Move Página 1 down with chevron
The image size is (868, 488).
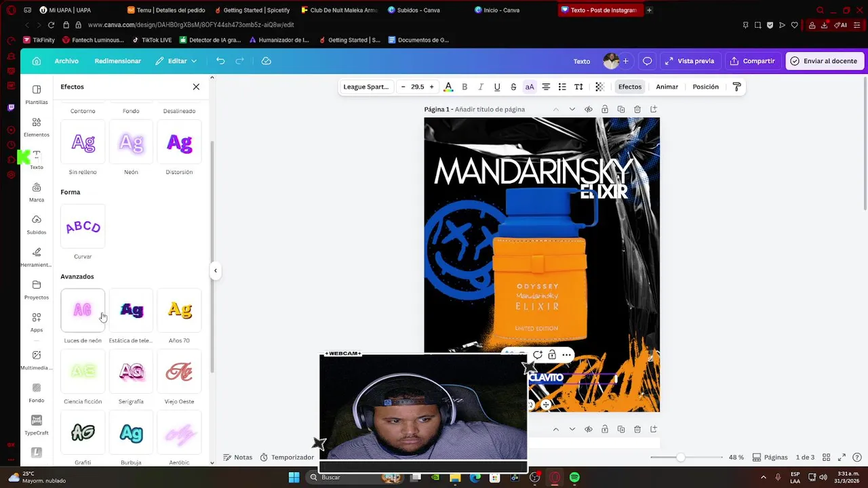tap(572, 109)
